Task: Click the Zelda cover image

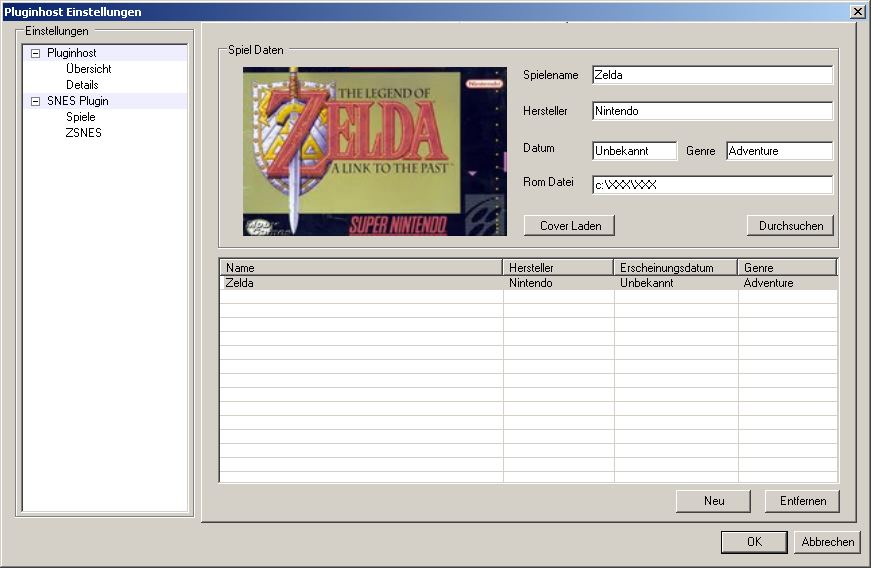Action: (x=375, y=152)
